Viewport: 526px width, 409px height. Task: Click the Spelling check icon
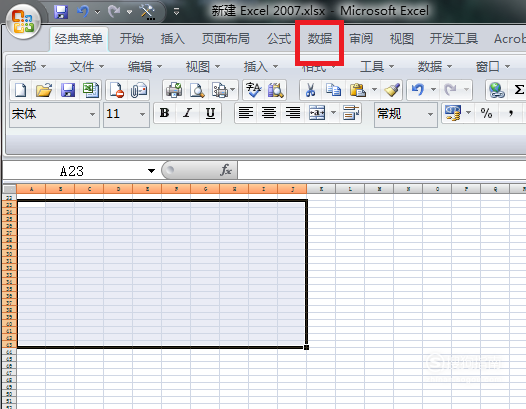254,90
